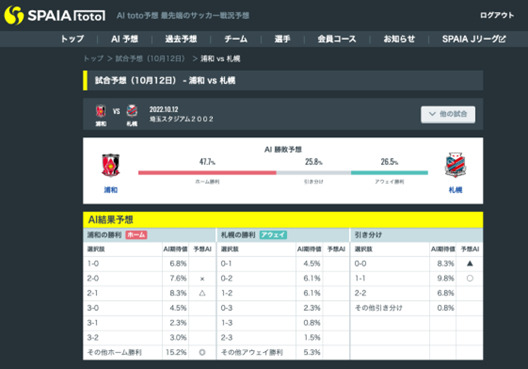
Task: Select the 1-1 draw score row
Action: pos(416,278)
